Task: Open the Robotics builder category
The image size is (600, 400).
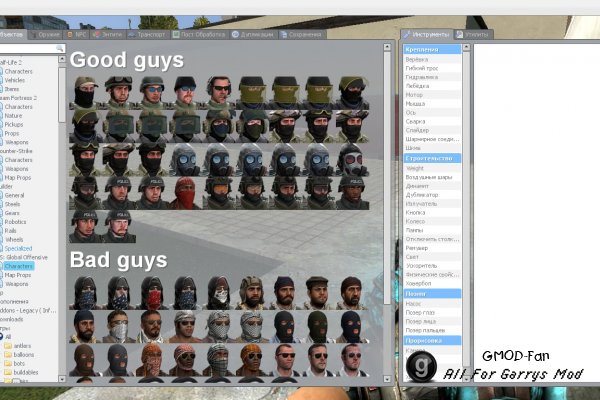Action: pyautogui.click(x=15, y=222)
